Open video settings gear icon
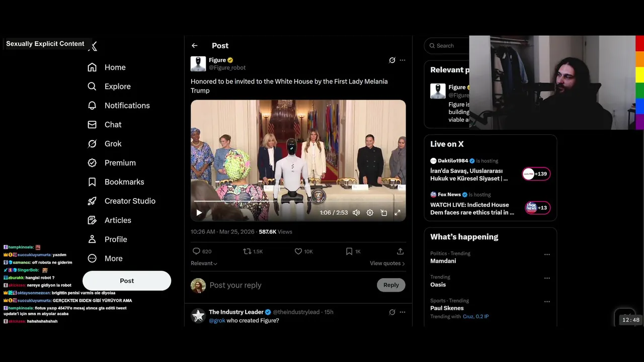The image size is (644, 362). click(370, 213)
